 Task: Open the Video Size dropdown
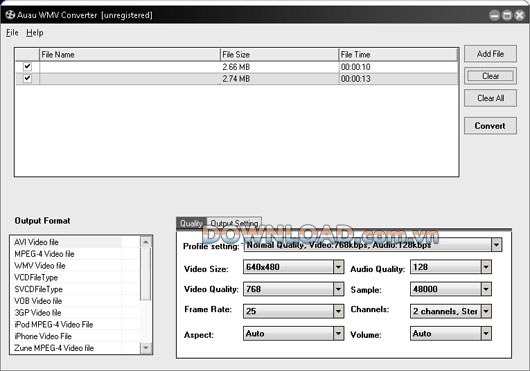(338, 267)
